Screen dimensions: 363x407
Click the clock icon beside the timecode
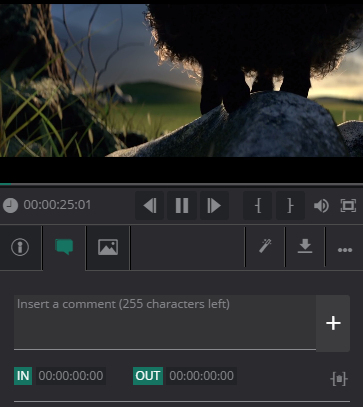coord(10,205)
